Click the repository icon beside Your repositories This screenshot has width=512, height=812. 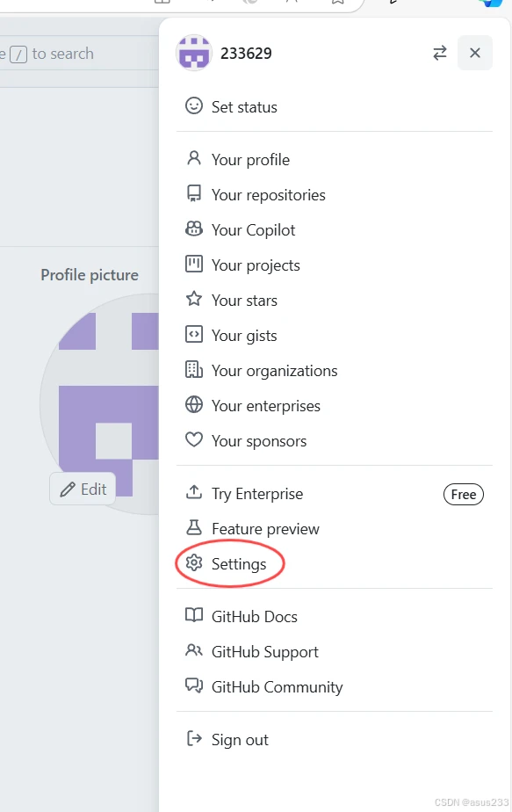pyautogui.click(x=193, y=193)
